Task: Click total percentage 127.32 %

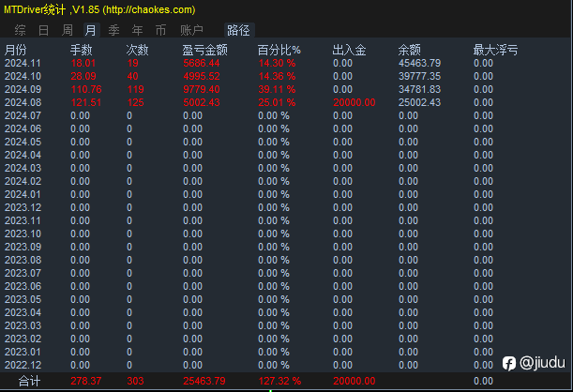Action: (x=279, y=381)
